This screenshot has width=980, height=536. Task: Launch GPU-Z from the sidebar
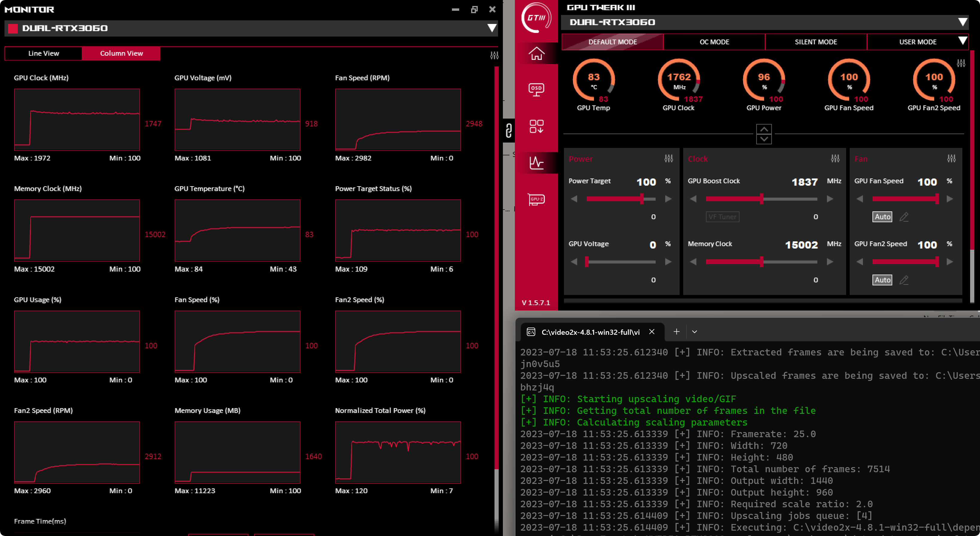coord(536,199)
